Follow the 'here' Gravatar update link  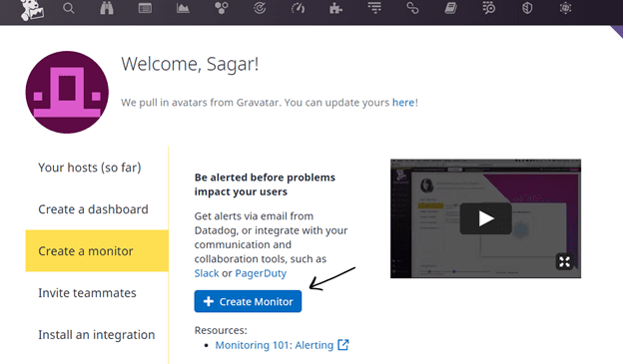(x=403, y=103)
